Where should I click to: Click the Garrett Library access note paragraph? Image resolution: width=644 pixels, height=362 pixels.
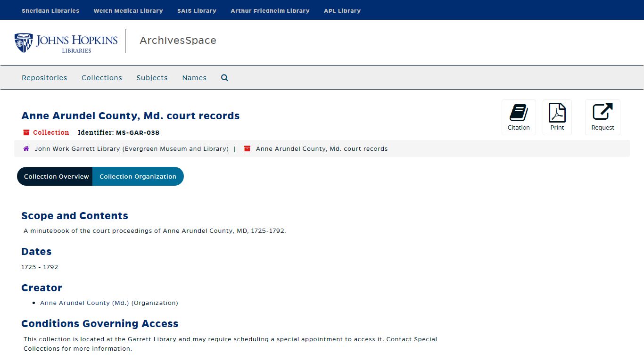231,344
